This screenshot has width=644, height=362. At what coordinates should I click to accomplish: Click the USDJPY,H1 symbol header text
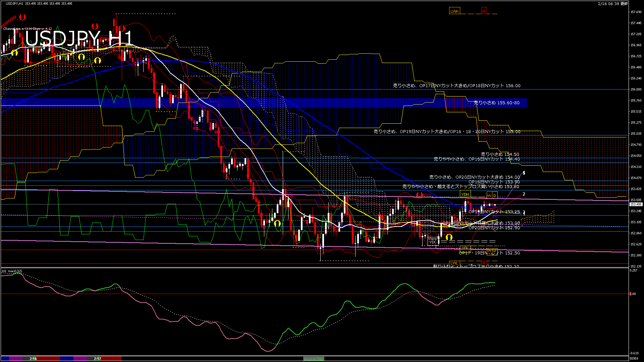15,3
